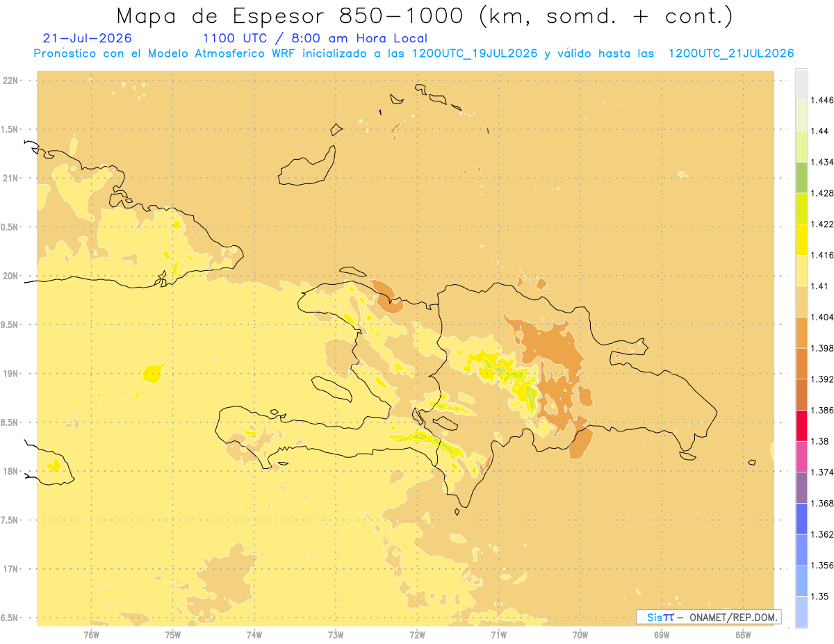Click the "17N" latitude label
834x644 pixels.
pos(11,569)
